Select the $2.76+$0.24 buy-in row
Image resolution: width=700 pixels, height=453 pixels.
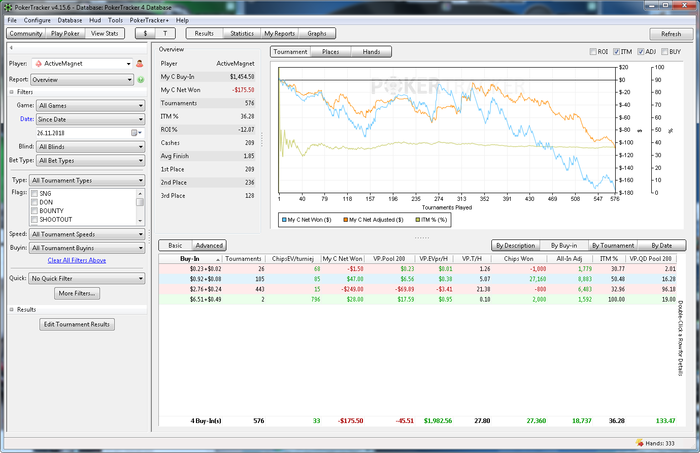tap(417, 289)
